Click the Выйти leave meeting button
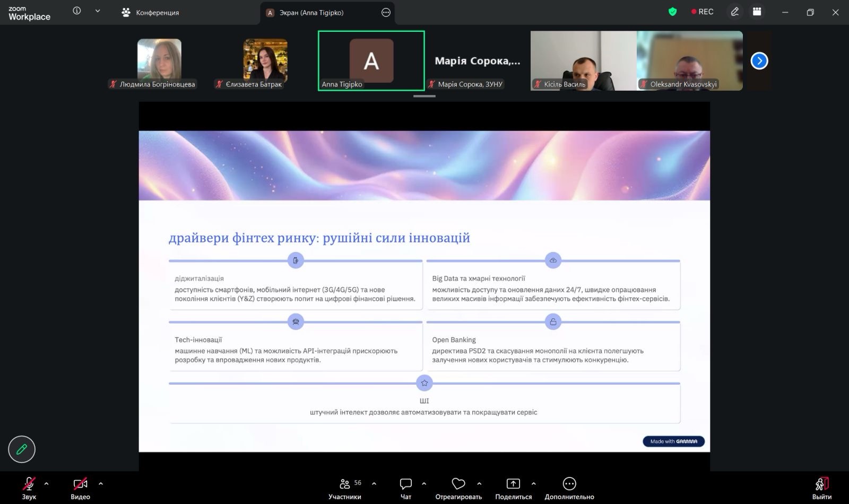Image resolution: width=849 pixels, height=504 pixels. tap(821, 488)
